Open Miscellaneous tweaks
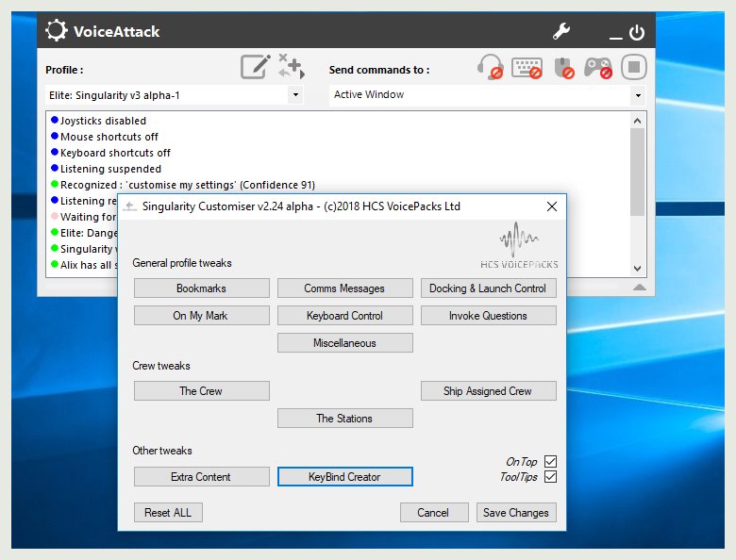Viewport: 736px width, 560px height. point(344,343)
